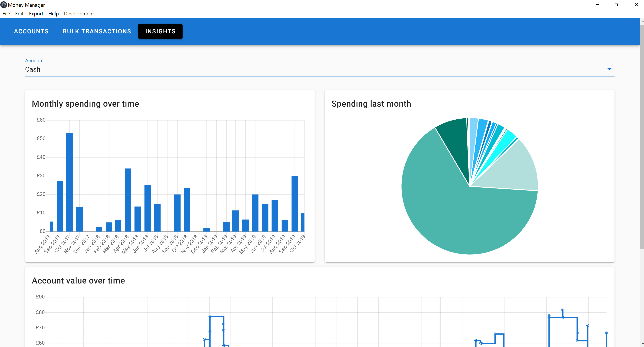
Task: Open the Edit menu
Action: 19,13
